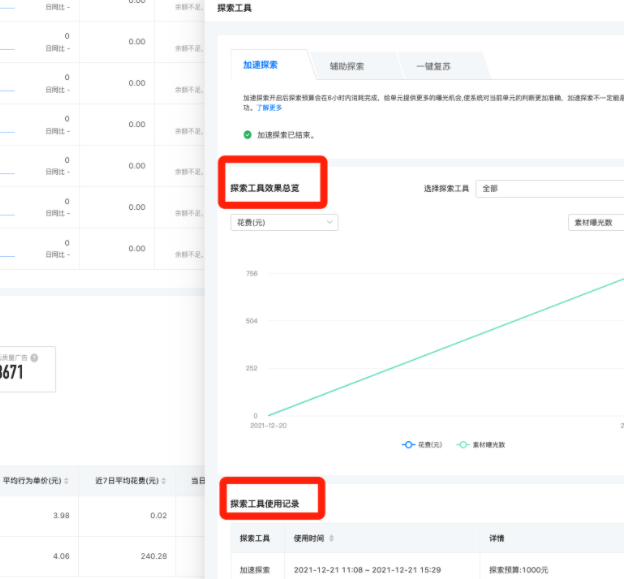Expand the 花费(元) metric dropdown
624x579 pixels.
coord(284,222)
